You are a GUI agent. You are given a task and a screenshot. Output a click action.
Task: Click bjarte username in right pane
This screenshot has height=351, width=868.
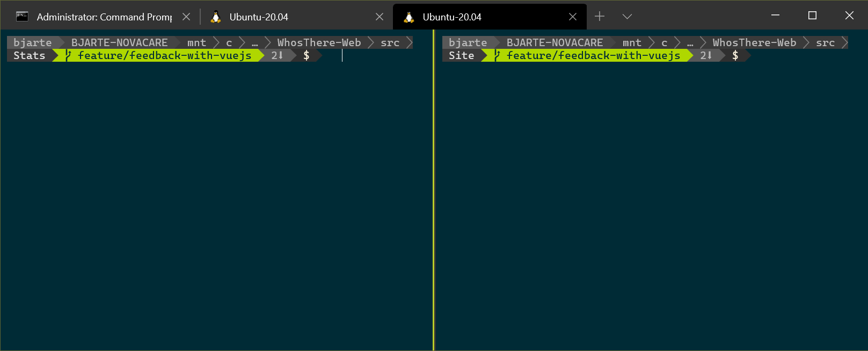point(468,42)
